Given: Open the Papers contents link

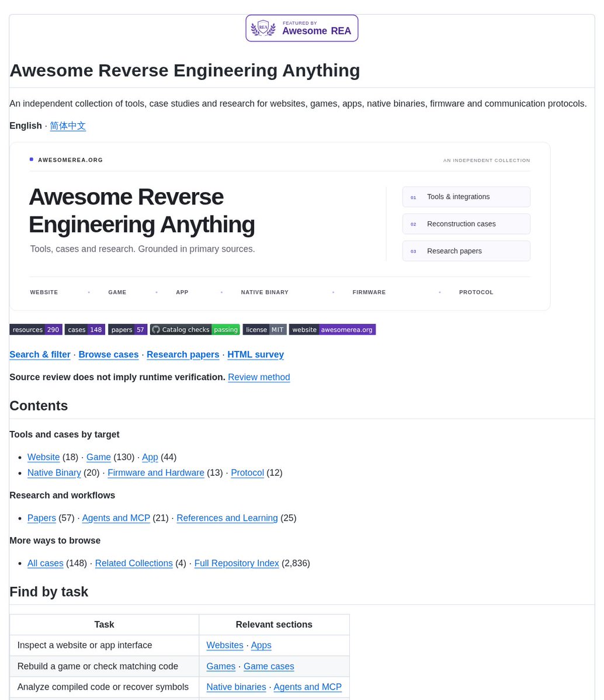Looking at the screenshot, I should pos(41,518).
